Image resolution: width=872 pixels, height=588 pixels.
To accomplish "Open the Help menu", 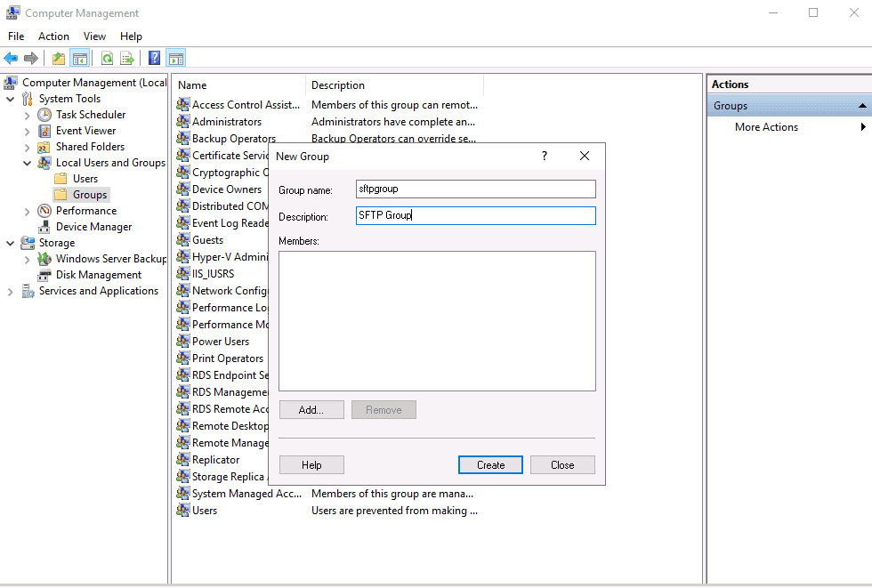I will 131,36.
